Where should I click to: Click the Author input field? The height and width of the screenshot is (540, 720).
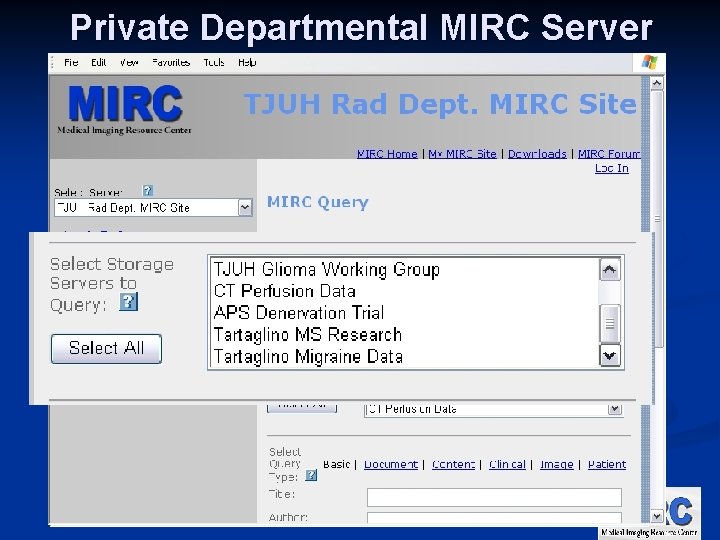494,518
